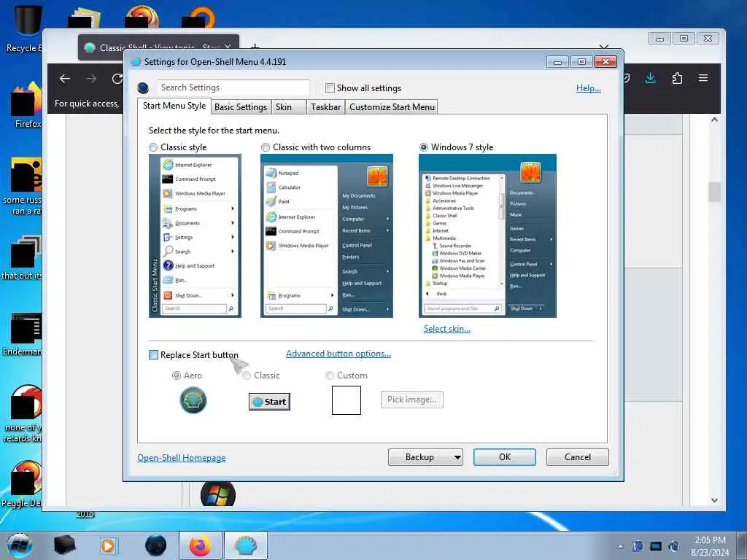Click the Windows 7 style preview thumbnail
The width and height of the screenshot is (747, 560).
487,236
